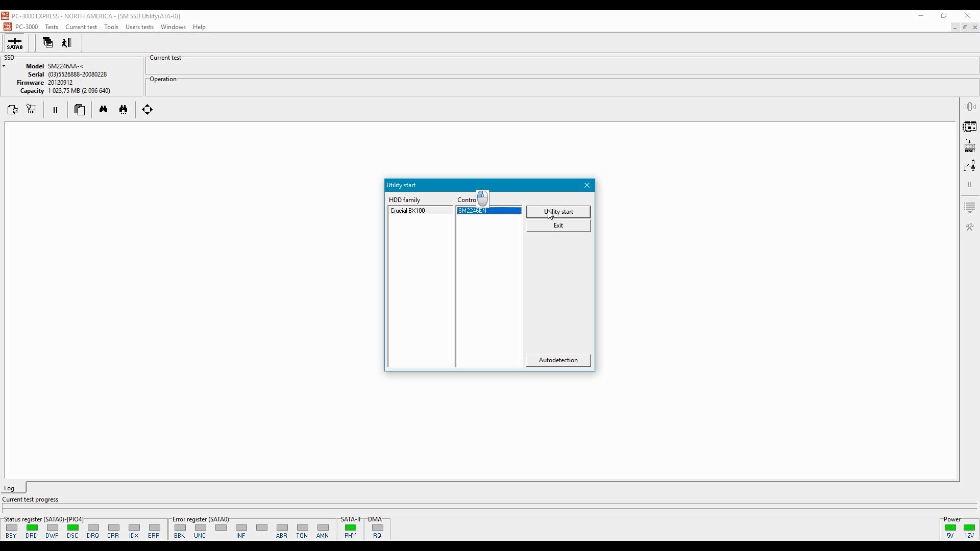Viewport: 980px width, 551px height.
Task: Click the counter RESET sidebar icon
Action: click(970, 146)
